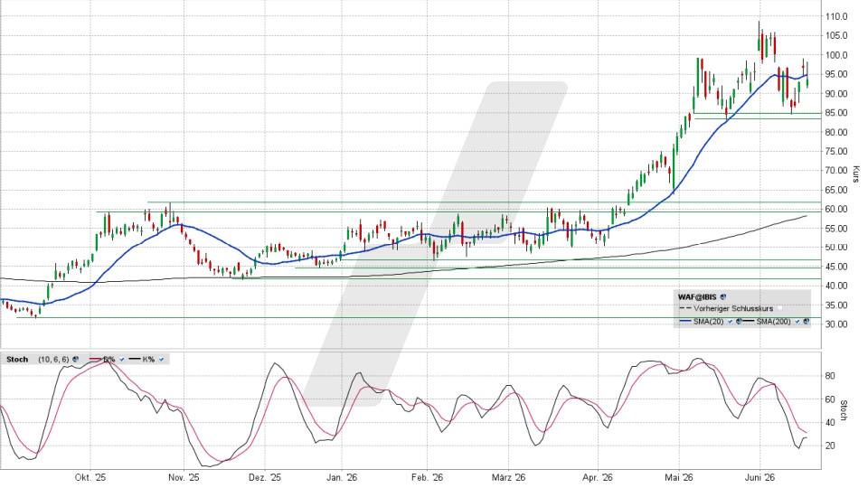
Task: Click the WAF@IBIS symbol label
Action: [x=697, y=297]
